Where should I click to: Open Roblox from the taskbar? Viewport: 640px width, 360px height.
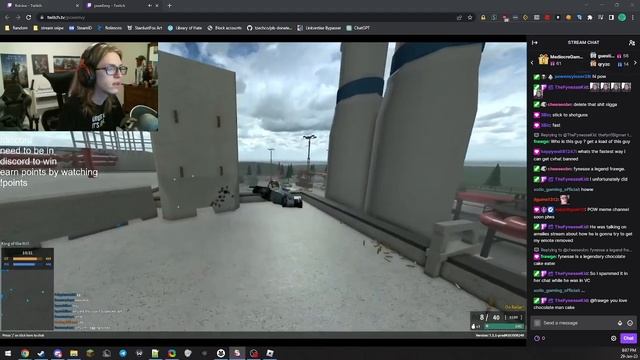(x=270, y=353)
